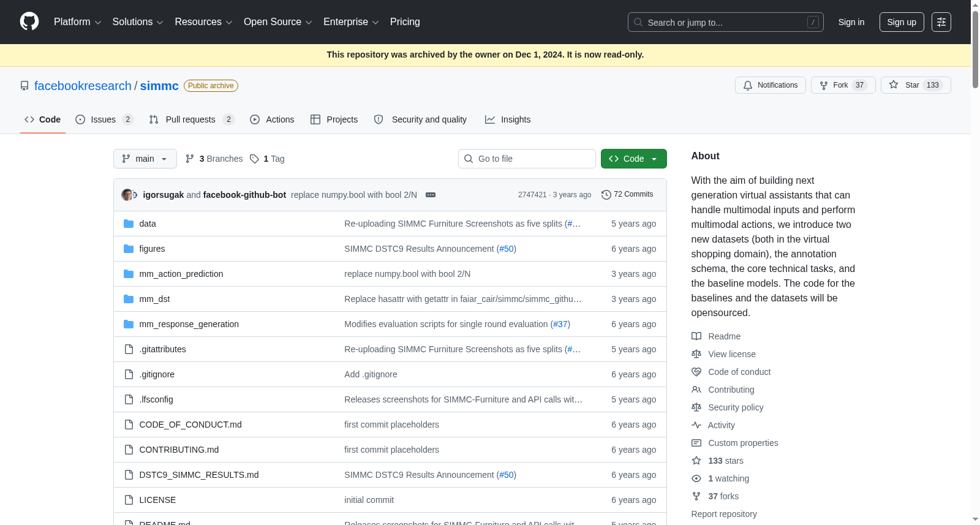Open the main branch selector dropdown

(x=145, y=159)
